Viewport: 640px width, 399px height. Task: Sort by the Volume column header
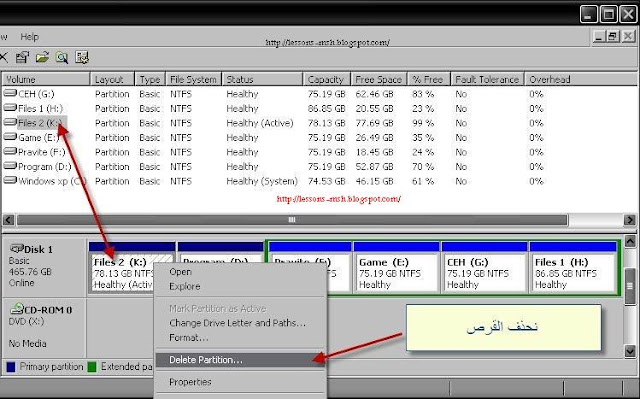pyautogui.click(x=46, y=79)
